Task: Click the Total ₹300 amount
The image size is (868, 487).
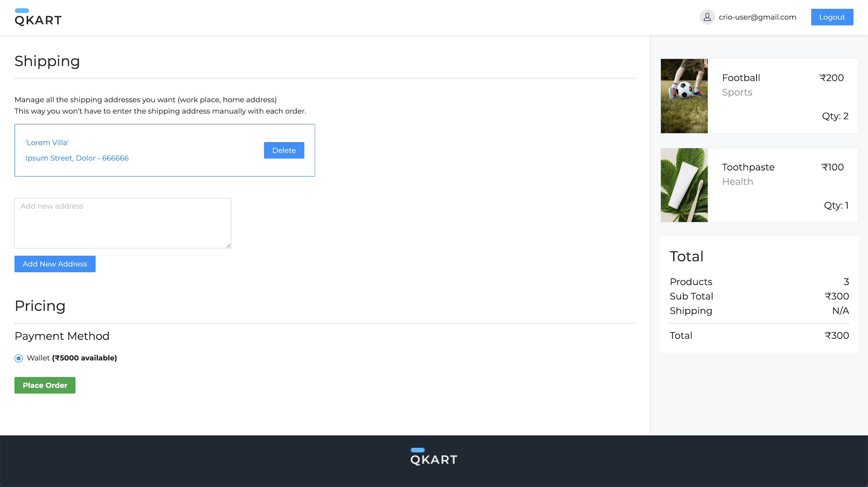Action: coord(837,335)
